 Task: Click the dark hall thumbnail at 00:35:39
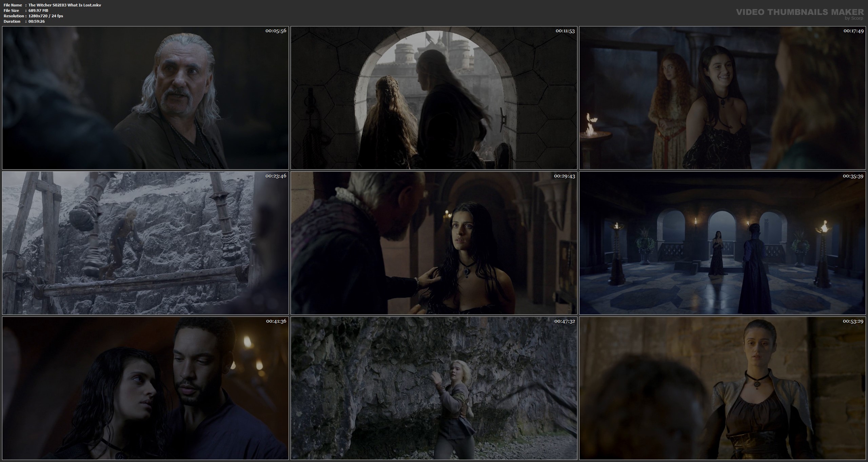(x=722, y=243)
